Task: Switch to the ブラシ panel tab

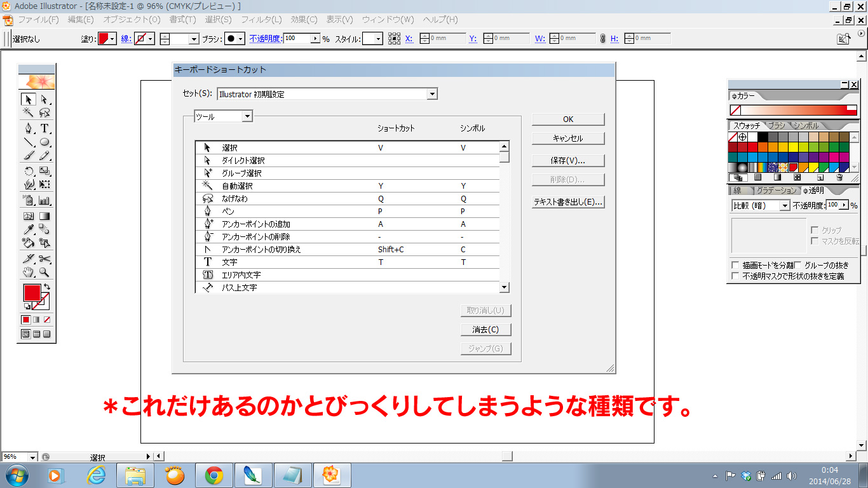Action: pos(776,126)
